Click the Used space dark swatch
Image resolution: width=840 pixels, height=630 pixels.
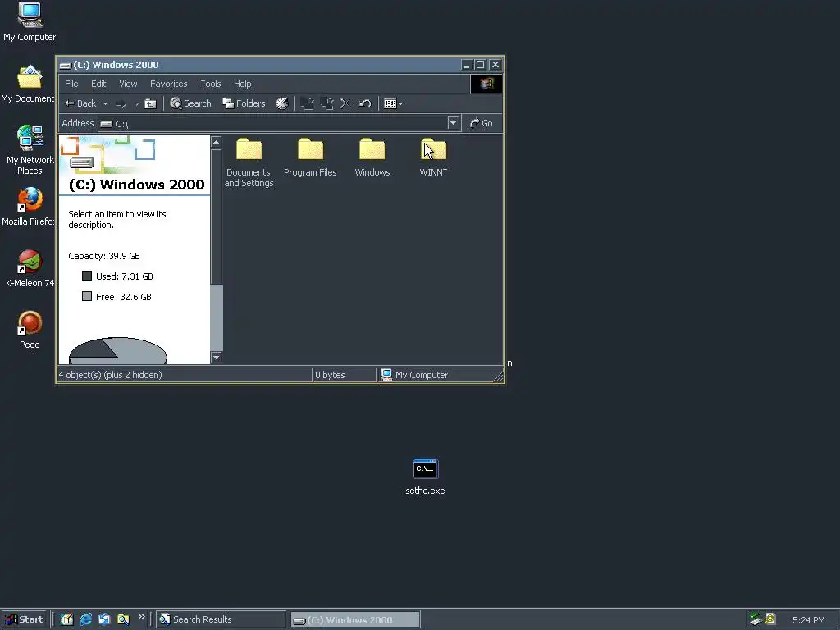point(87,276)
